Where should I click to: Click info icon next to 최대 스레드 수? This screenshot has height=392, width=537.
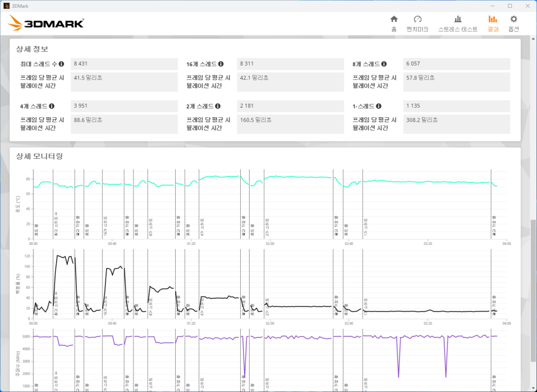pos(61,64)
